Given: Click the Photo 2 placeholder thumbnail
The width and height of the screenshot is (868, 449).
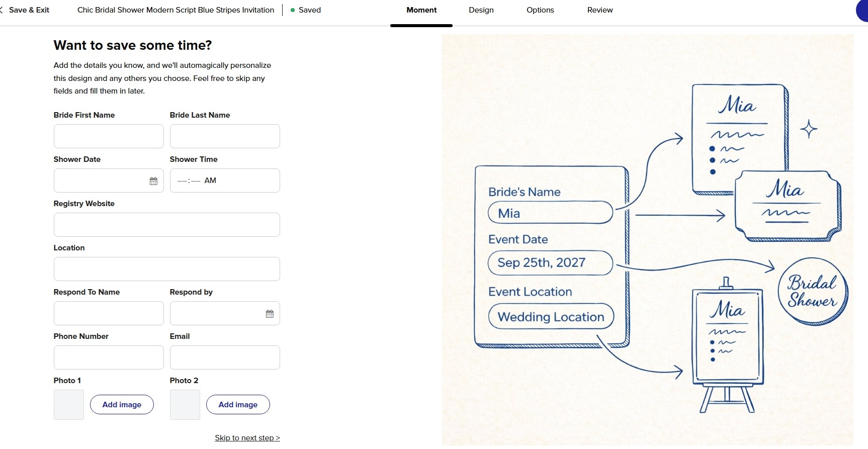Looking at the screenshot, I should coord(185,405).
